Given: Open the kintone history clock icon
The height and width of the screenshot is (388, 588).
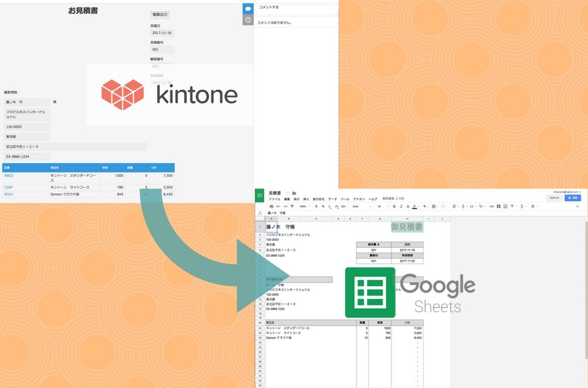Looking at the screenshot, I should (247, 20).
